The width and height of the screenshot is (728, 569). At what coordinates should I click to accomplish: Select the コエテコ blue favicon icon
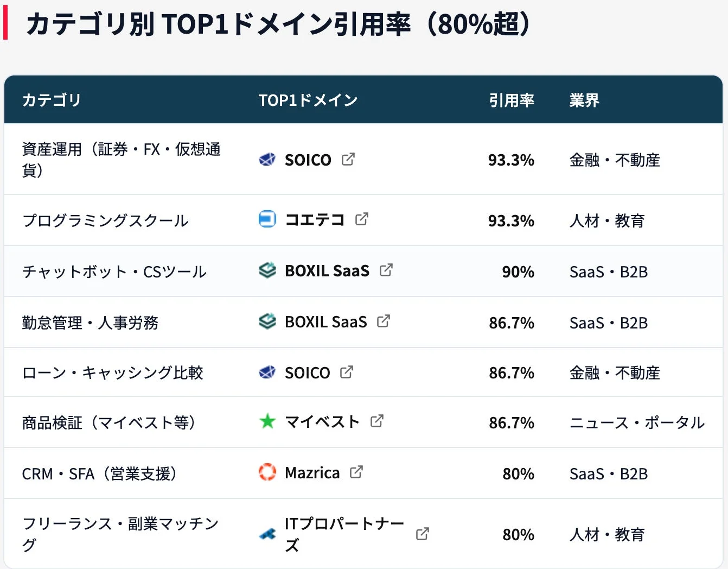click(266, 219)
